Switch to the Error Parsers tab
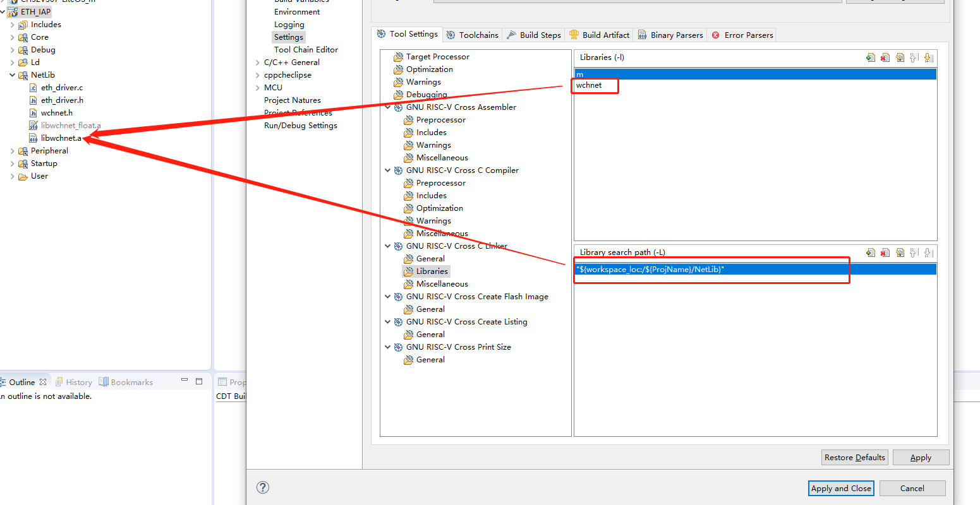Screen dimensions: 980x505 (x=742, y=35)
